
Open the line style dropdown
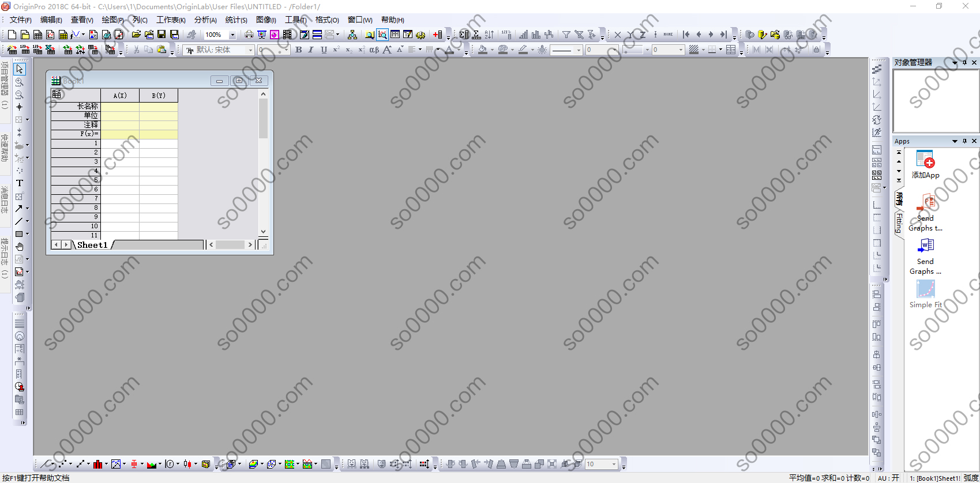coord(579,50)
